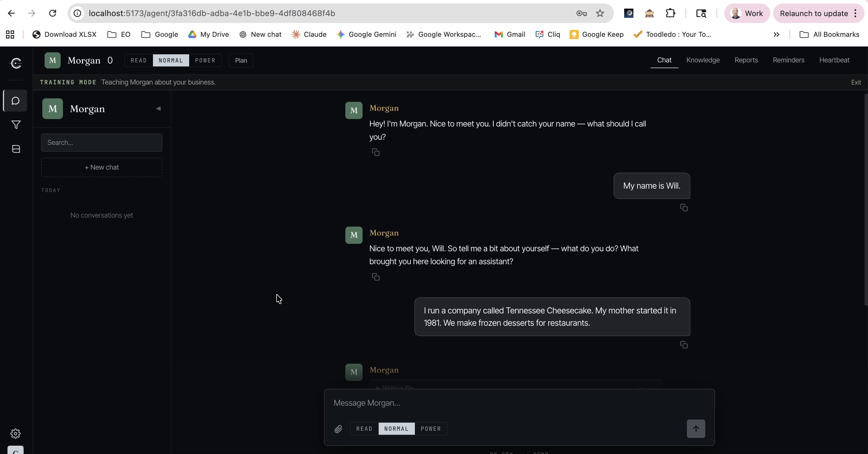Switch to the Reminders tab

788,60
